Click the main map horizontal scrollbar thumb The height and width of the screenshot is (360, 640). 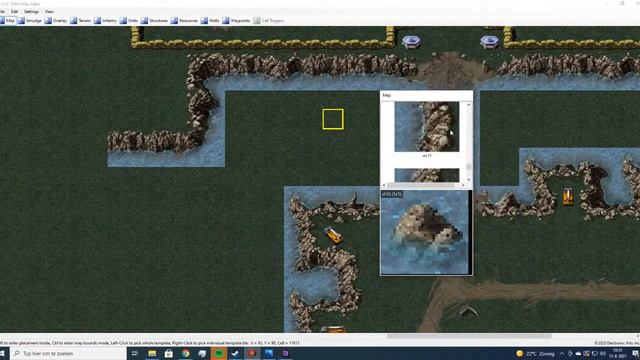pyautogui.click(x=469, y=336)
